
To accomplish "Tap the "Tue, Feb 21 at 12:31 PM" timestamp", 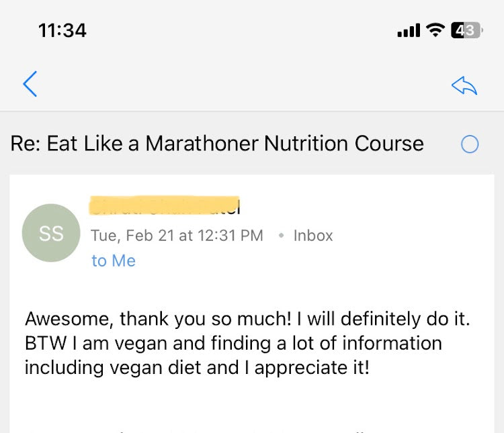I will 177,236.
